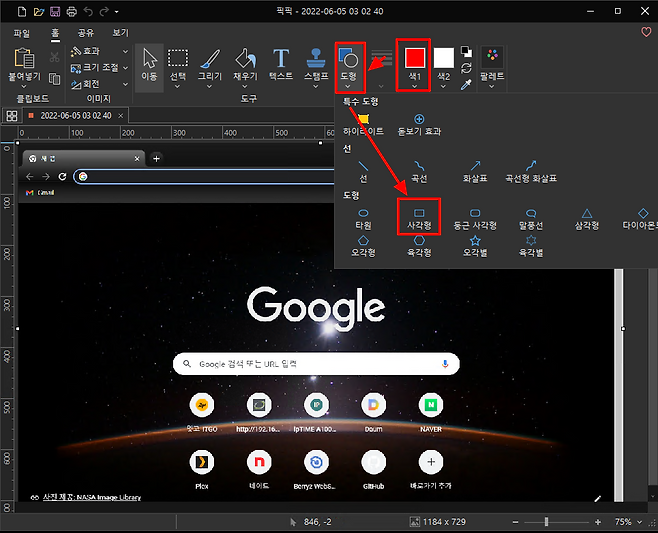The width and height of the screenshot is (658, 533).
Task: Open the 파일 menu
Action: tap(22, 33)
